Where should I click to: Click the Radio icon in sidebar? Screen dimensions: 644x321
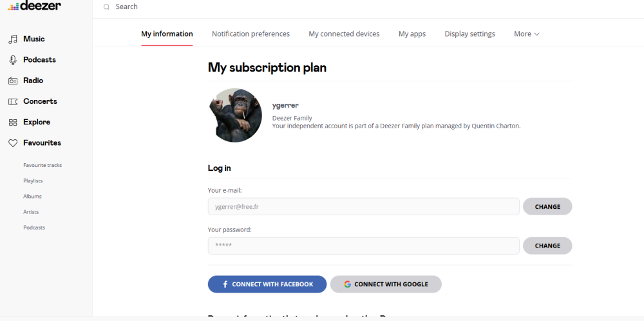coord(13,81)
